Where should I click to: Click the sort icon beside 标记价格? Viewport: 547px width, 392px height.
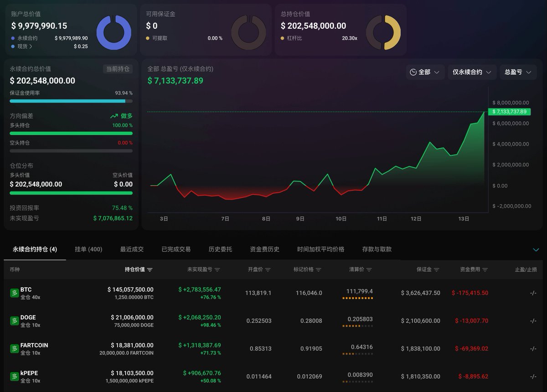[319, 270]
